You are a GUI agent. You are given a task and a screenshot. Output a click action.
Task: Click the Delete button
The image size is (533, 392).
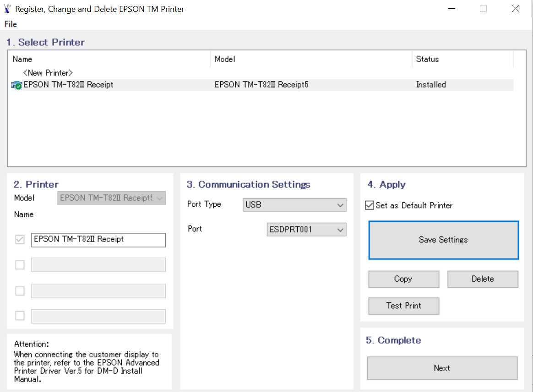[x=483, y=279]
